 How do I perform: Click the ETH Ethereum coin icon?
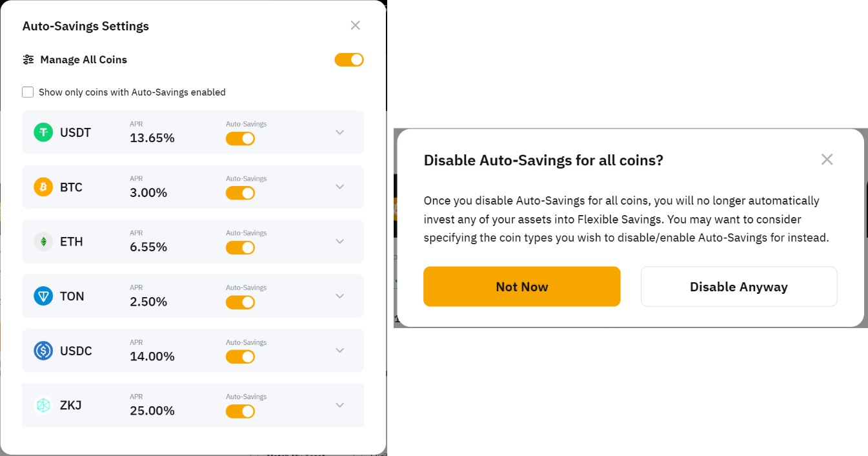(43, 242)
